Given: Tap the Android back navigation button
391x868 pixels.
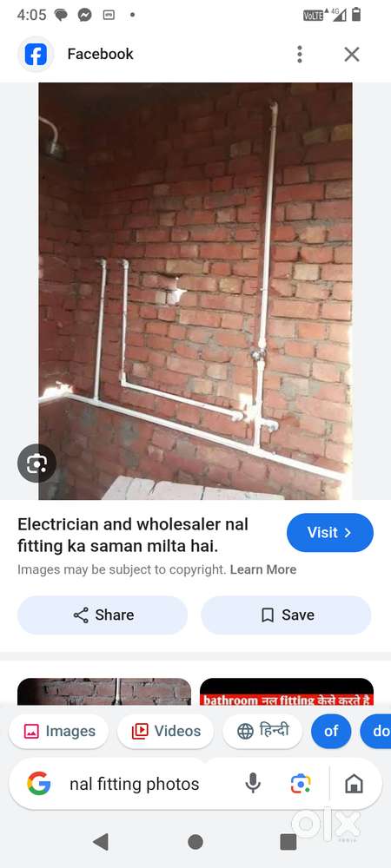Looking at the screenshot, I should click(101, 842).
